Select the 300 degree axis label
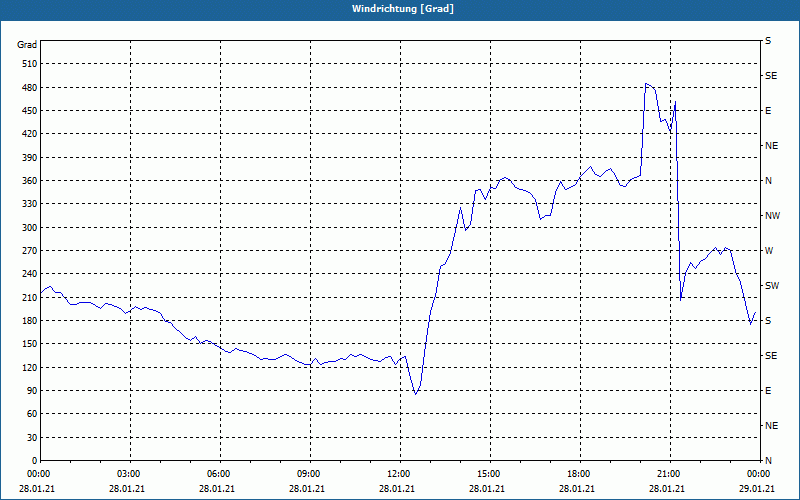This screenshot has width=800, height=500. (x=30, y=228)
